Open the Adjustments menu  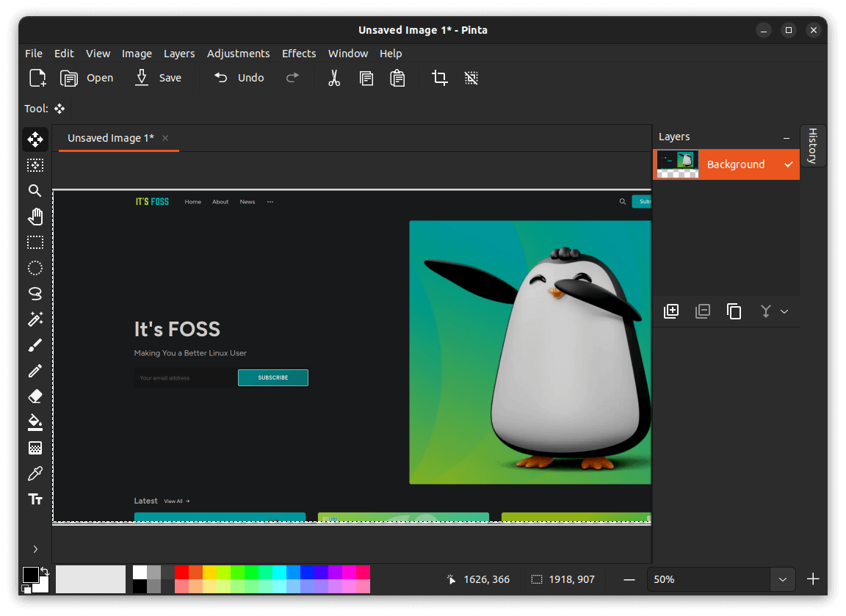pos(238,54)
